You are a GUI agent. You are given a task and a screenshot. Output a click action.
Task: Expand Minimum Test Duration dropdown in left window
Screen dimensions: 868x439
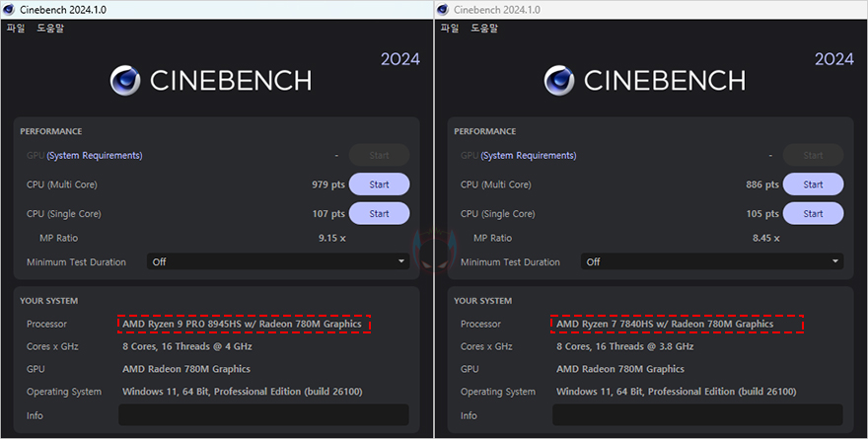278,261
